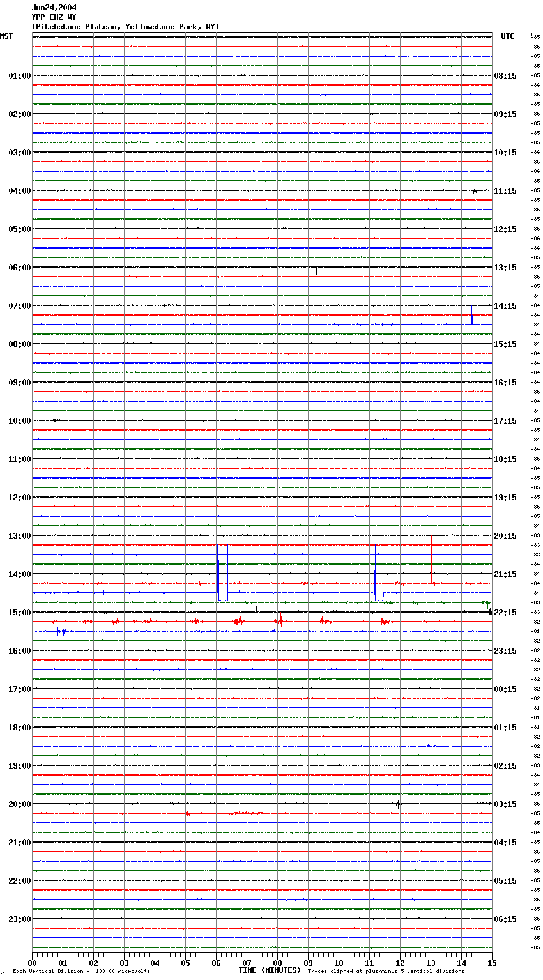Click the small black spike on the 06:00 trace
Screen dimensions: 543x980
point(316,272)
